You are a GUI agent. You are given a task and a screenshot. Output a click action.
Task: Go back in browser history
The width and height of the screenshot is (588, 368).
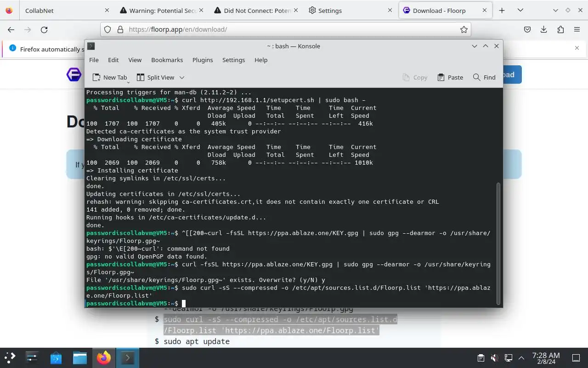[11, 29]
